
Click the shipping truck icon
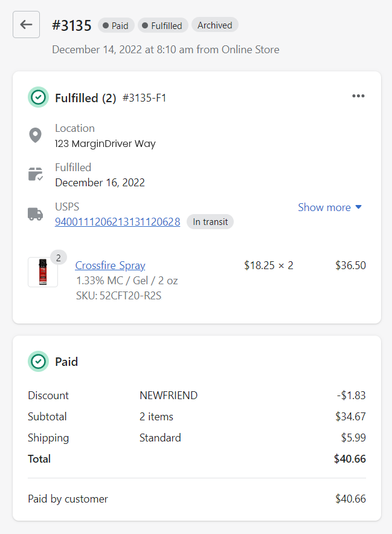pos(35,214)
